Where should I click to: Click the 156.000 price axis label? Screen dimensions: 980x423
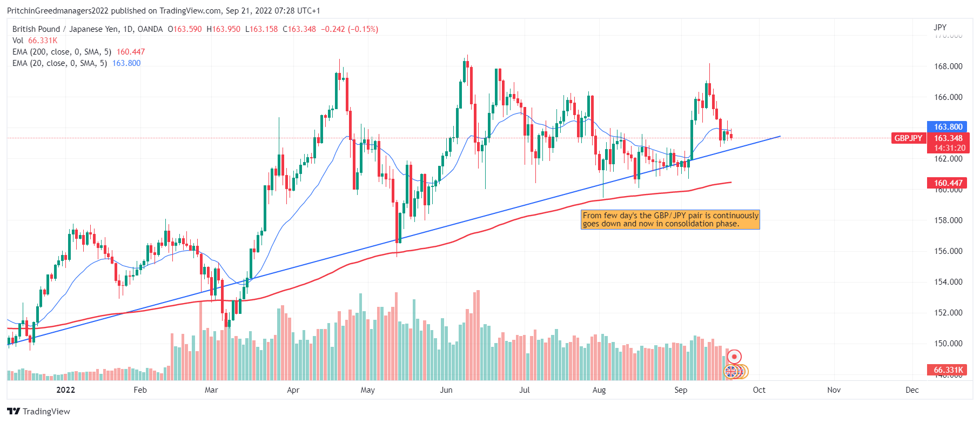(x=948, y=251)
